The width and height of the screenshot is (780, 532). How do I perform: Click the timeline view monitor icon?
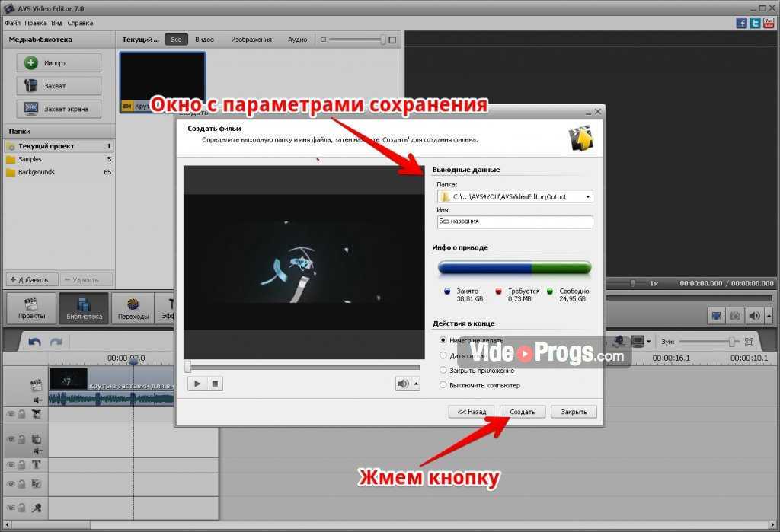pos(638,341)
